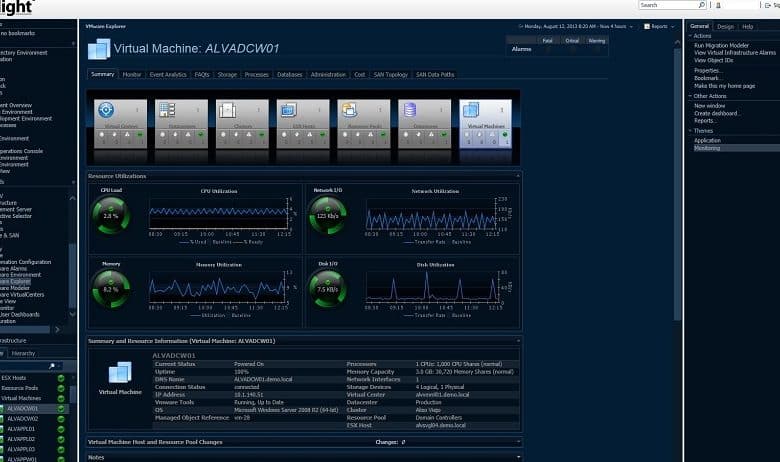The height and width of the screenshot is (462, 780).
Task: Click the Network I/O gauge
Action: [x=327, y=215]
